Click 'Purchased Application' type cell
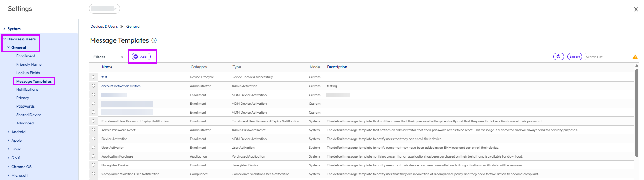This screenshot has width=644, height=180. click(x=248, y=156)
